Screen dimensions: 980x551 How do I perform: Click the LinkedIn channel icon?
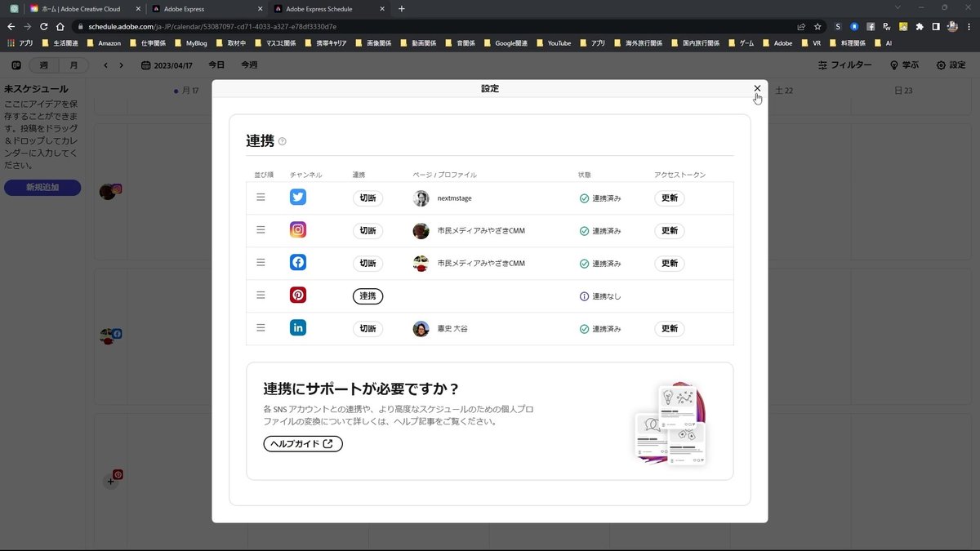[x=298, y=328]
